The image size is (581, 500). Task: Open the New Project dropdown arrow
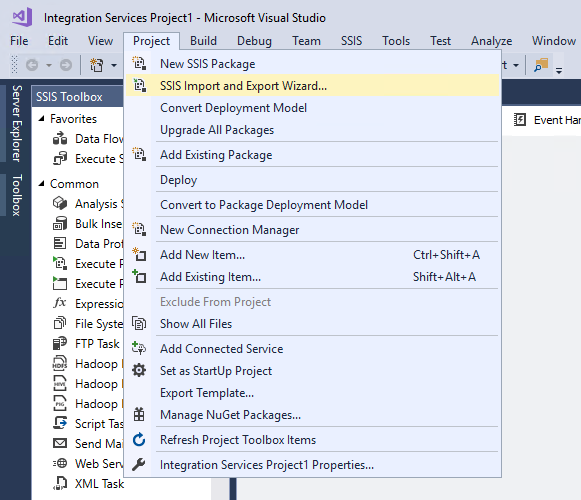click(114, 66)
